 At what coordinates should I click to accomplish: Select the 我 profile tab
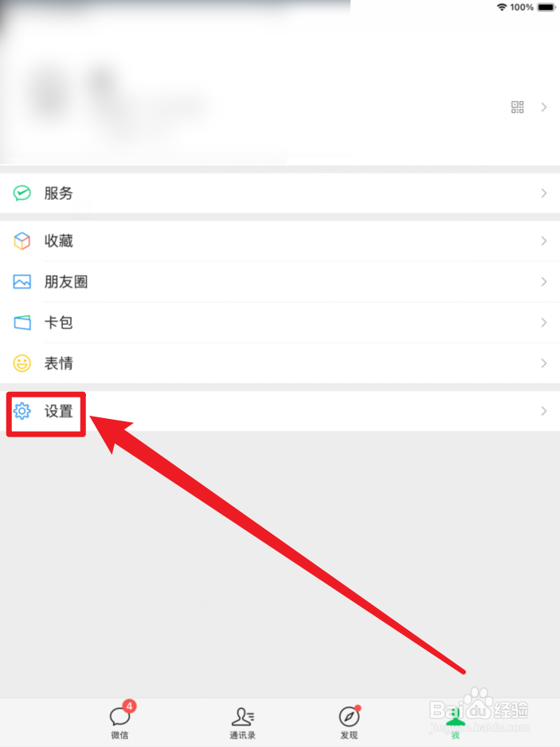tap(456, 722)
